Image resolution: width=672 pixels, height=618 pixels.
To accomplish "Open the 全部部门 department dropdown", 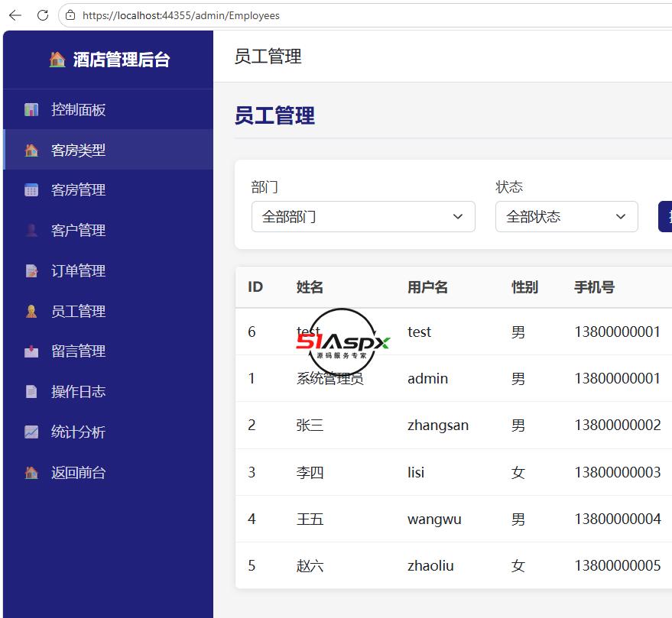I will point(363,217).
